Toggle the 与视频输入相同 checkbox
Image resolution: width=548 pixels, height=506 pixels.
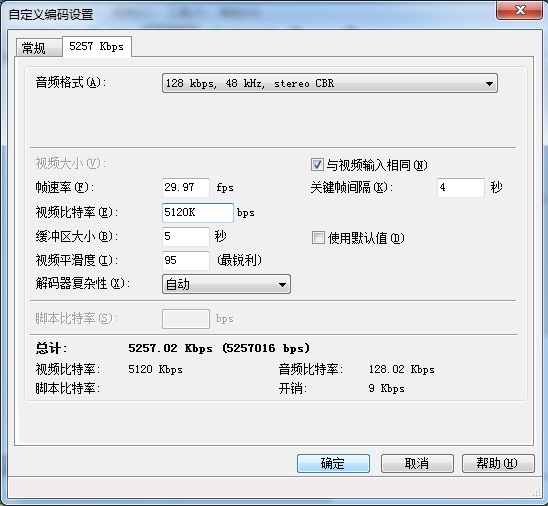[x=317, y=165]
